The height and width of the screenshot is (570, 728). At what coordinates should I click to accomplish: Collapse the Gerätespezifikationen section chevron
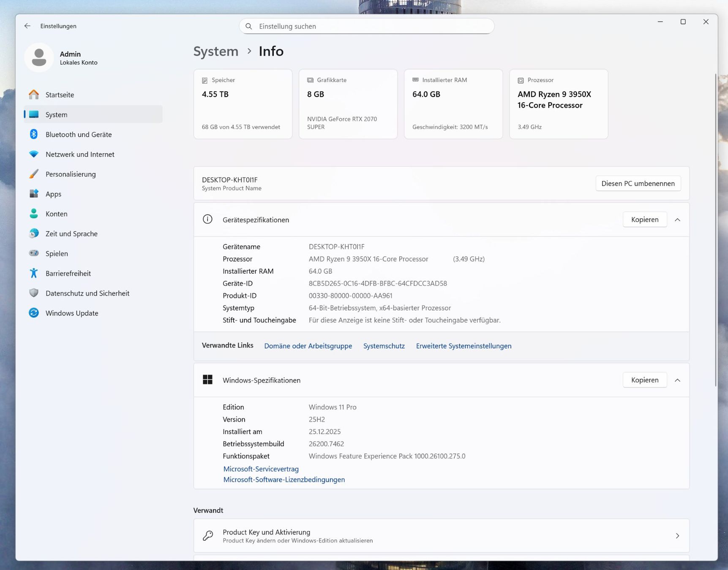tap(677, 220)
